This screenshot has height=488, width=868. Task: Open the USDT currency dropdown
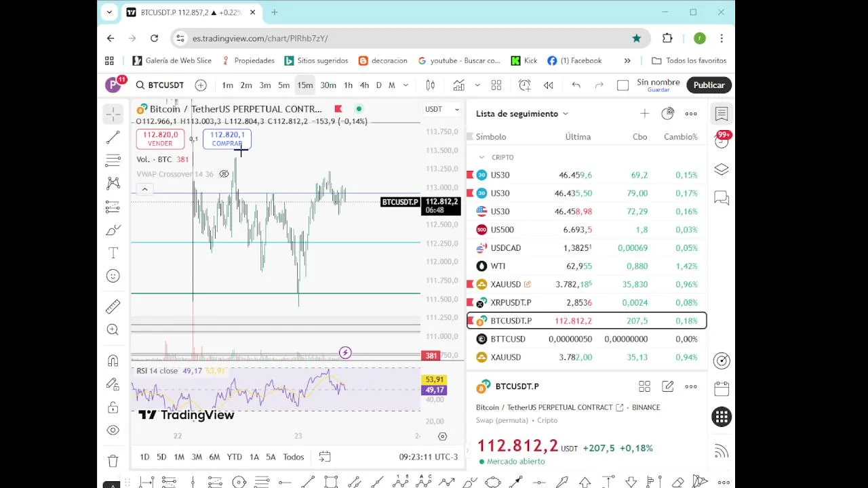441,109
